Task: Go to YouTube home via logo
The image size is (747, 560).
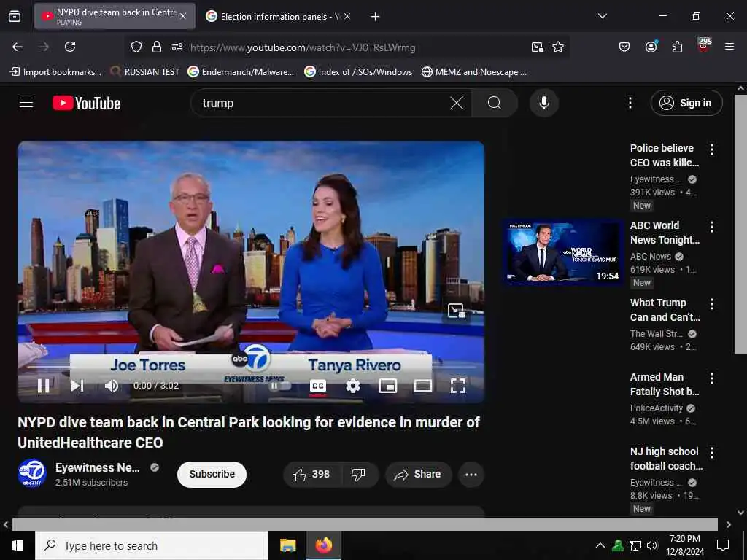Action: [86, 103]
